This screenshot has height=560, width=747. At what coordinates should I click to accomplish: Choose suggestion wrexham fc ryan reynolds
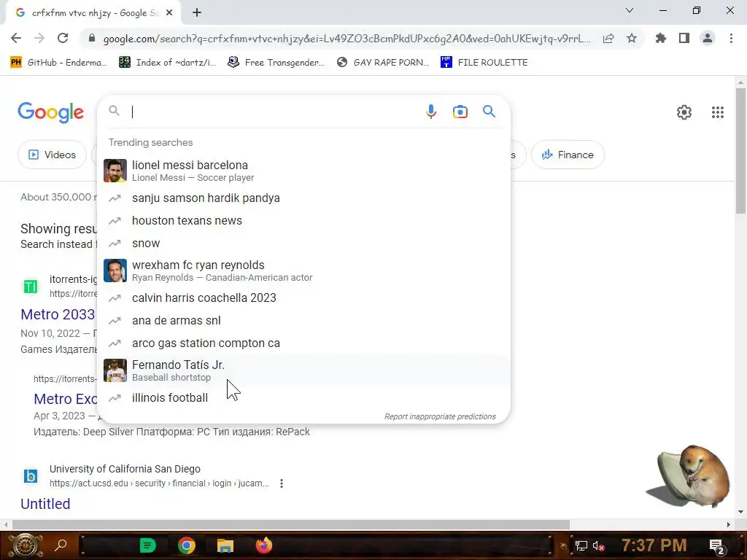pyautogui.click(x=303, y=271)
